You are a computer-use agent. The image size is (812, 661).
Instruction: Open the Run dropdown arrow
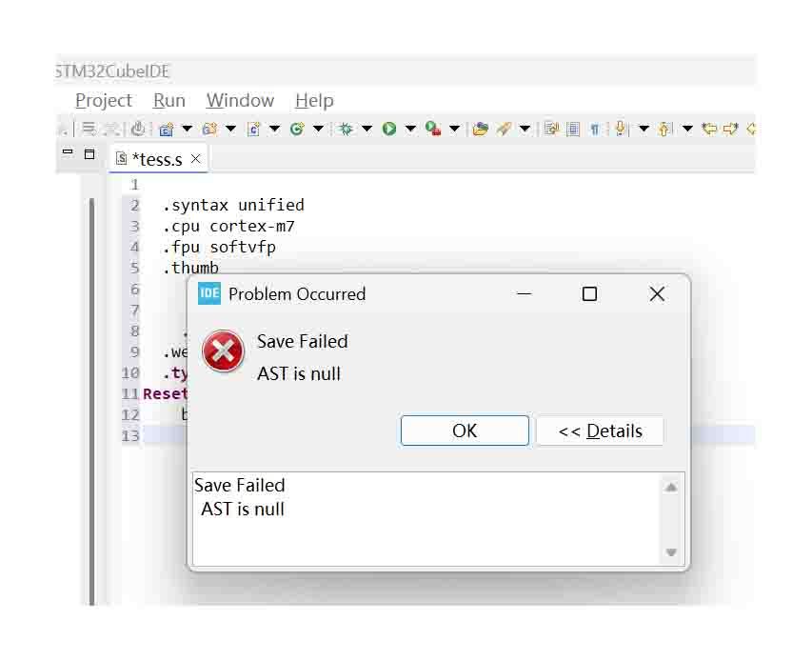tap(411, 128)
